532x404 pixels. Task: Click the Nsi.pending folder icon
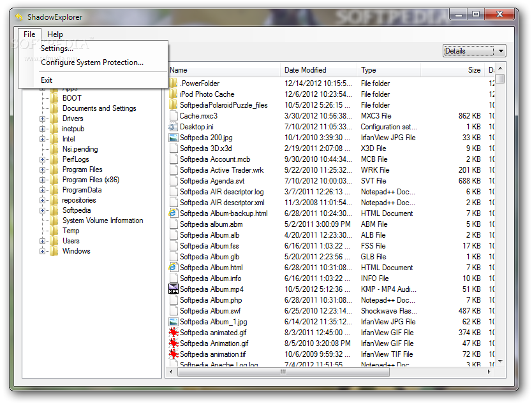pos(54,149)
